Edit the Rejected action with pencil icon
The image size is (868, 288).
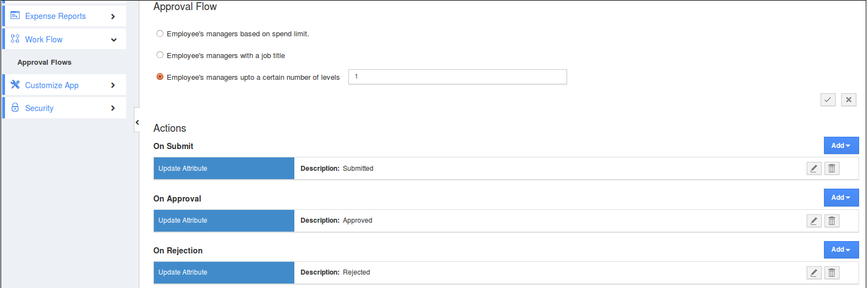point(814,273)
